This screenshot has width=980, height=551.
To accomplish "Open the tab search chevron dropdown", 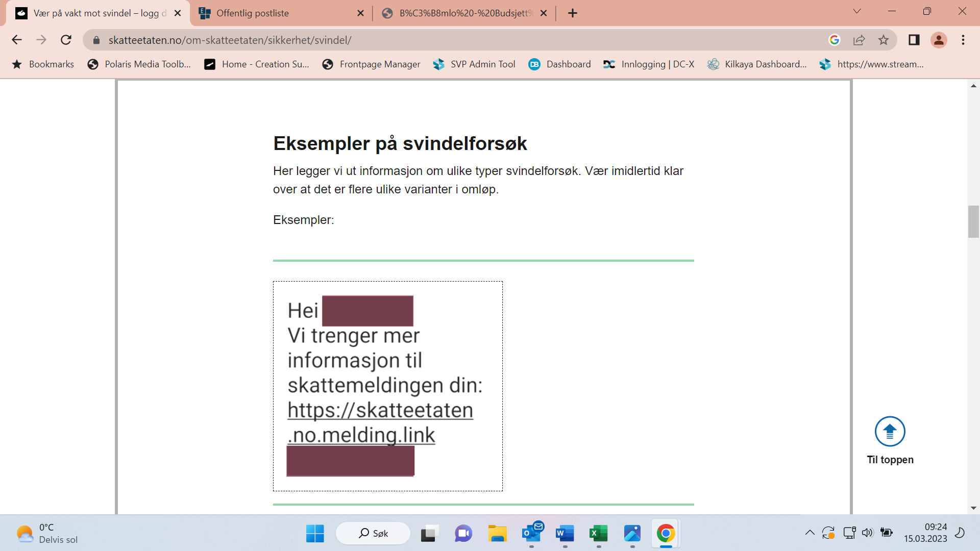I will tap(856, 11).
